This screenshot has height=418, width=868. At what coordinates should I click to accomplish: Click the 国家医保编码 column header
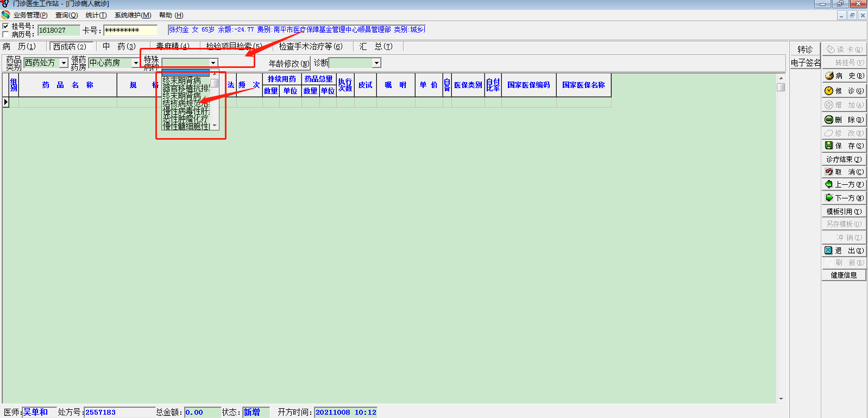[529, 85]
